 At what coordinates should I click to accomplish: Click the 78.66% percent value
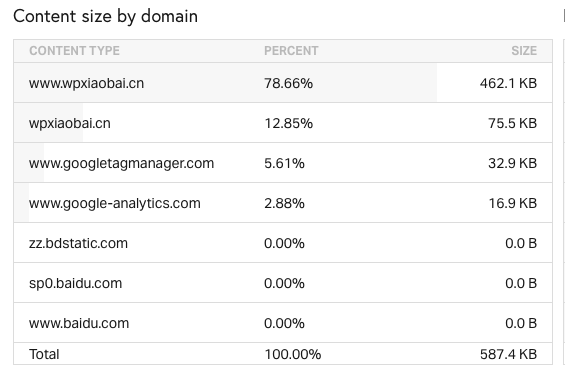pos(288,83)
